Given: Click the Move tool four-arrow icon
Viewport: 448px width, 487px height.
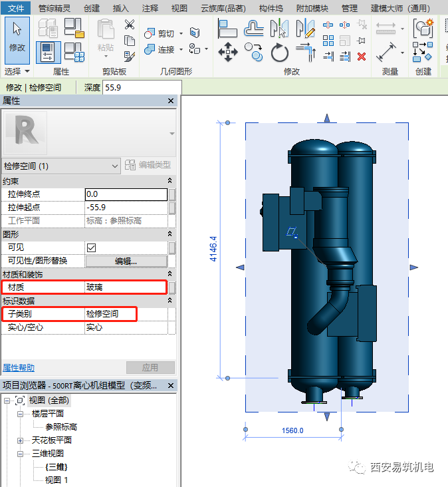Looking at the screenshot, I should pos(228,51).
